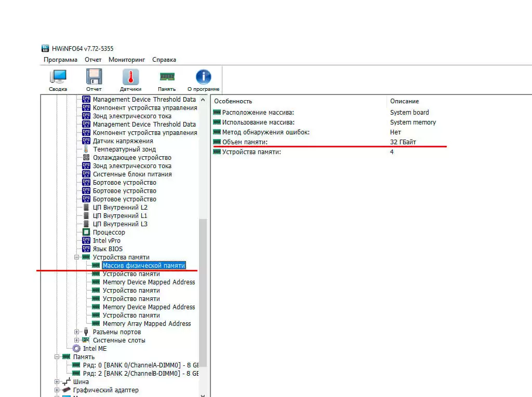Open the О программе info icon

[x=203, y=80]
